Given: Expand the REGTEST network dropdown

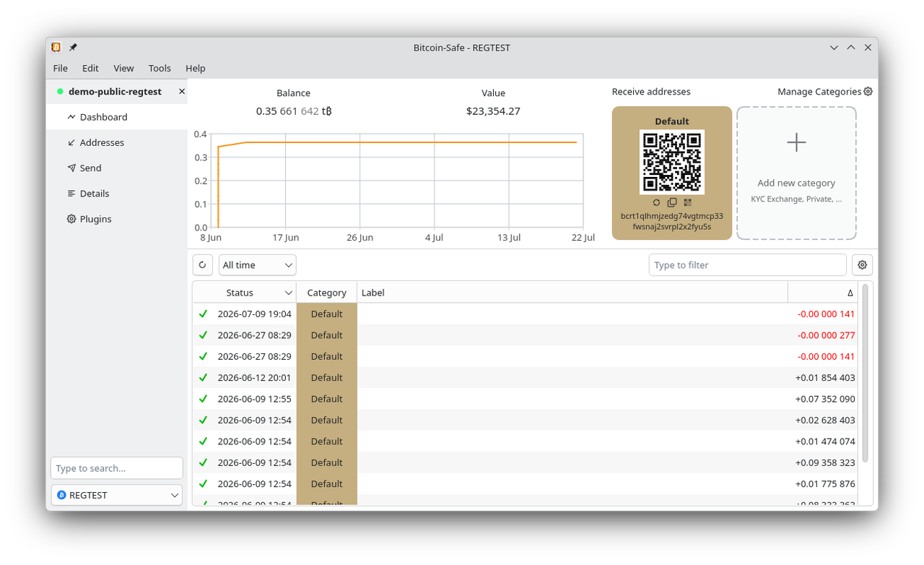Looking at the screenshot, I should (117, 496).
